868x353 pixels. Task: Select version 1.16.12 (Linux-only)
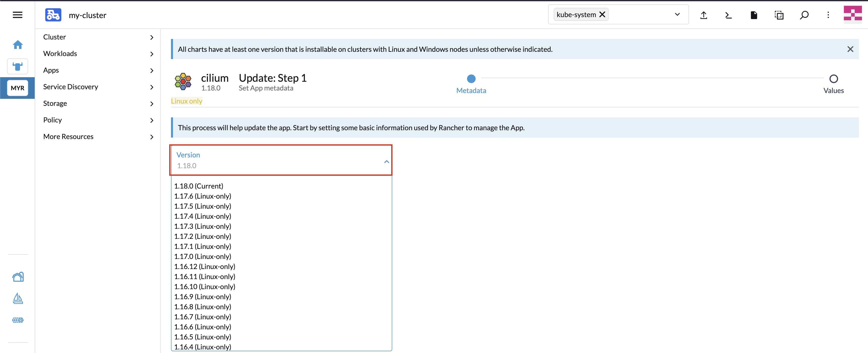(x=281, y=267)
